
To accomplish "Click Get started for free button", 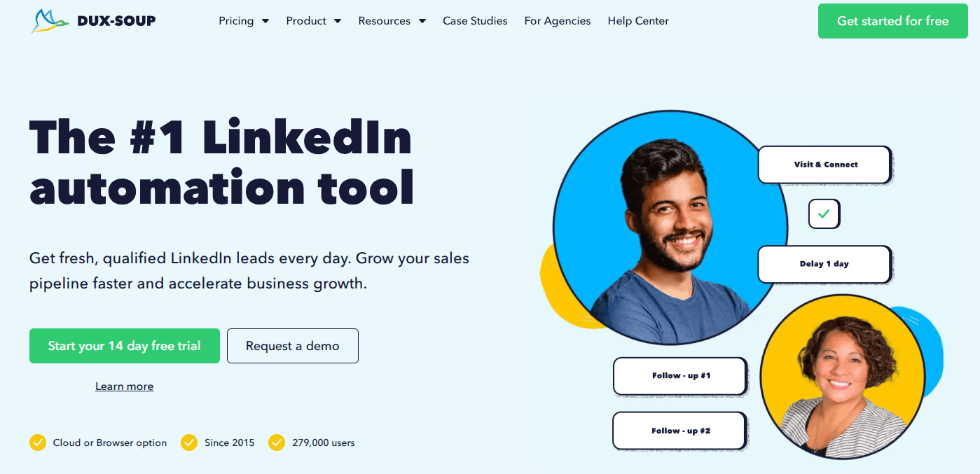I will coord(892,21).
